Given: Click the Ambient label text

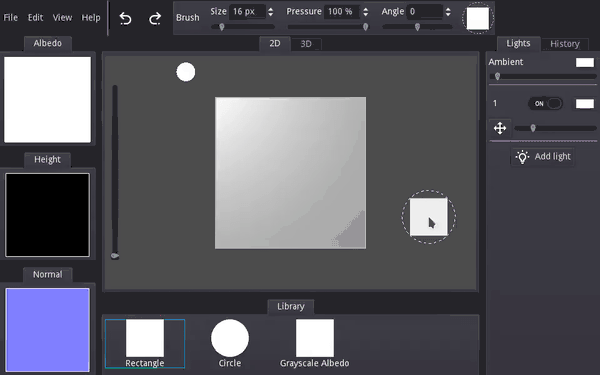Looking at the screenshot, I should point(505,62).
